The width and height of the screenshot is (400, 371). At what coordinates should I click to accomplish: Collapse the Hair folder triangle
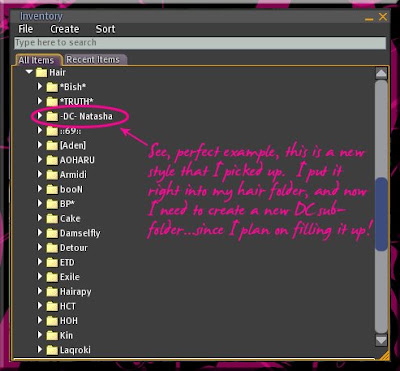tap(29, 72)
